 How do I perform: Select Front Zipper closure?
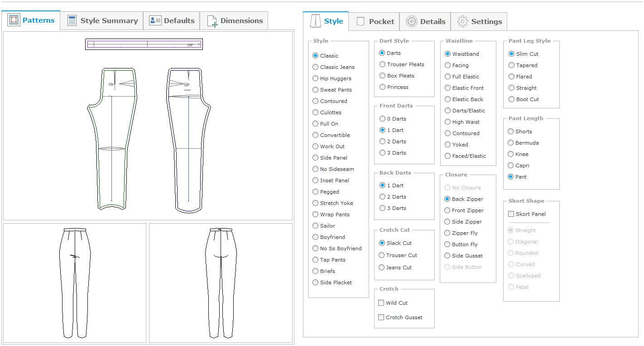(x=447, y=210)
